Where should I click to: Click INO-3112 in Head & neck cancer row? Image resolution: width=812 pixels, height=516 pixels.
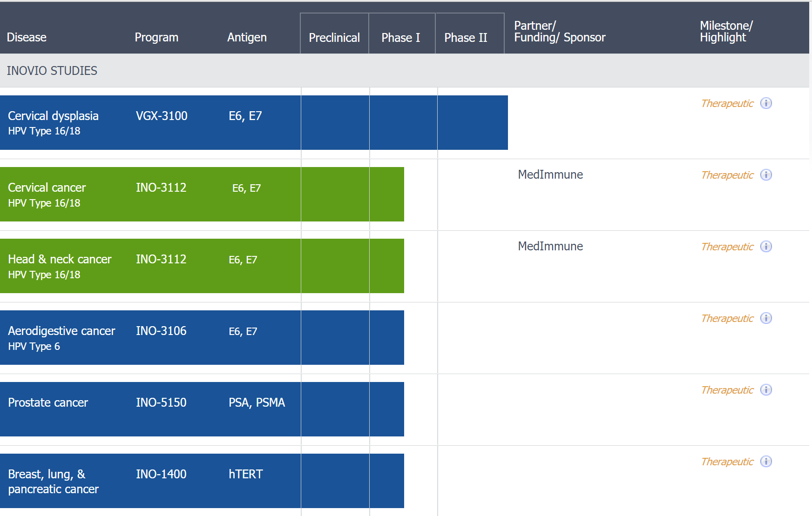pos(161,259)
